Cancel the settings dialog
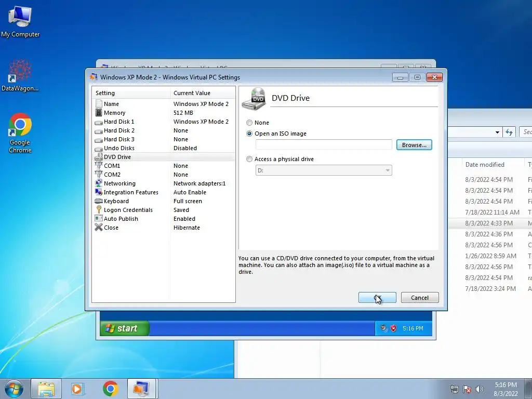The width and height of the screenshot is (532, 399). (x=420, y=298)
